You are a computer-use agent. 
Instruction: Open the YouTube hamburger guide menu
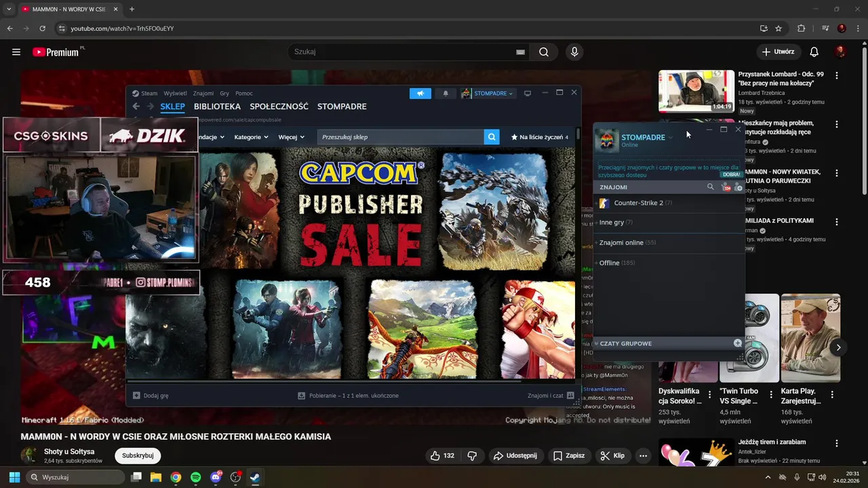click(x=16, y=52)
